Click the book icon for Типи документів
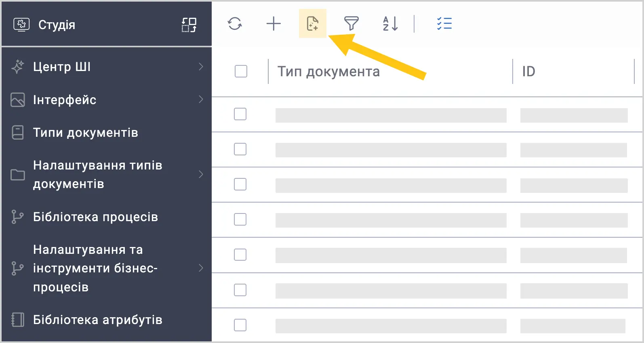This screenshot has height=343, width=644. pyautogui.click(x=17, y=132)
